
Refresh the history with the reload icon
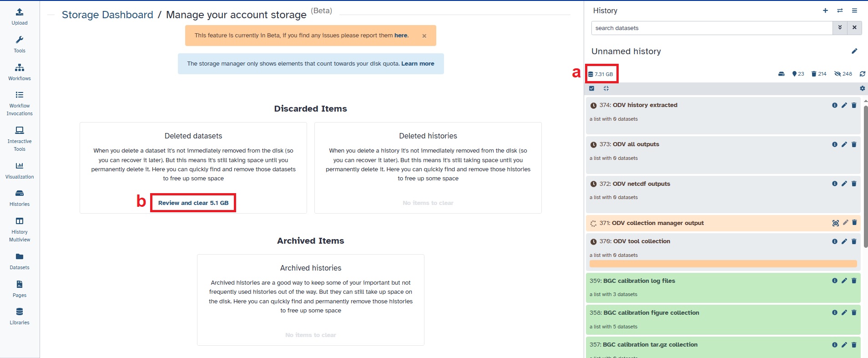click(x=862, y=74)
